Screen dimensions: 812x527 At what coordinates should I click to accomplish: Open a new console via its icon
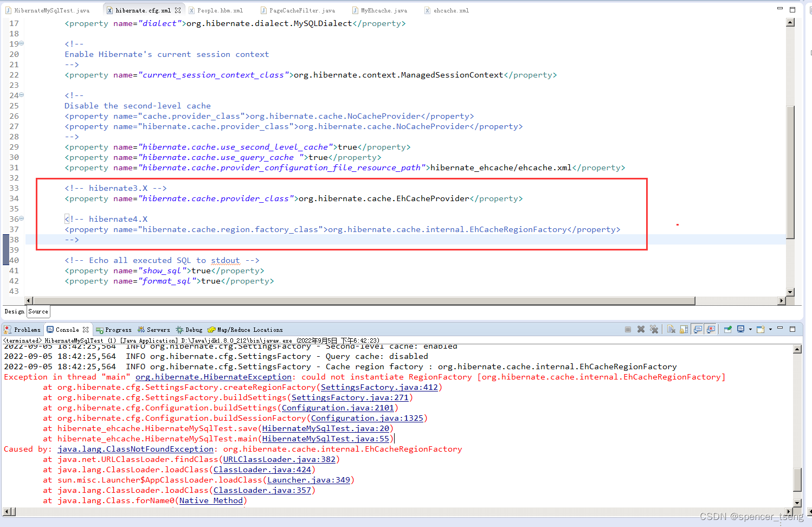click(760, 329)
